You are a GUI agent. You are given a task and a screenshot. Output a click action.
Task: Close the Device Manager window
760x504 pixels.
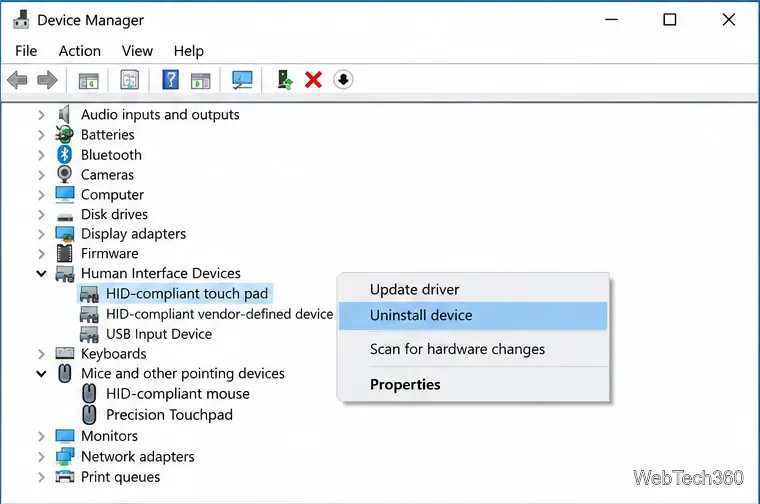pyautogui.click(x=728, y=20)
